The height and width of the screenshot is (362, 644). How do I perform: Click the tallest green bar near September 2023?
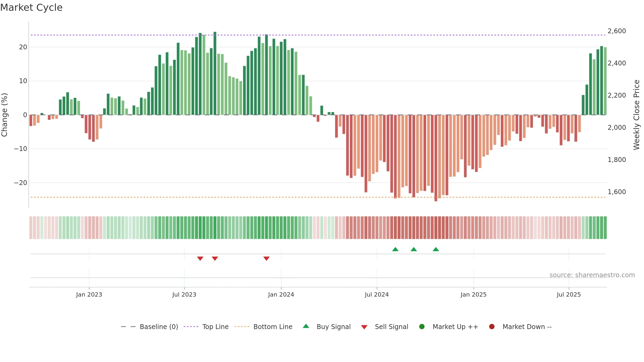pyautogui.click(x=215, y=73)
